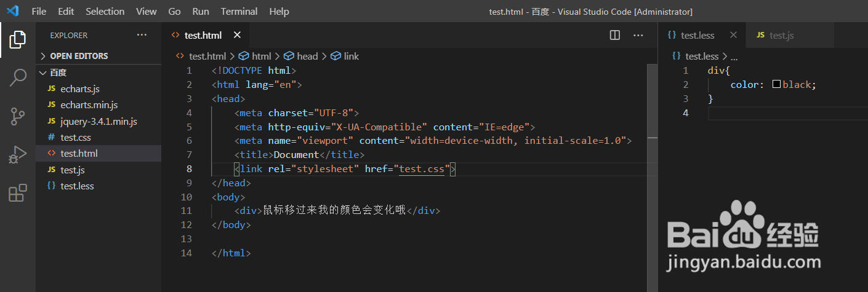Image resolution: width=868 pixels, height=292 pixels.
Task: Open the Selection menu
Action: click(105, 12)
